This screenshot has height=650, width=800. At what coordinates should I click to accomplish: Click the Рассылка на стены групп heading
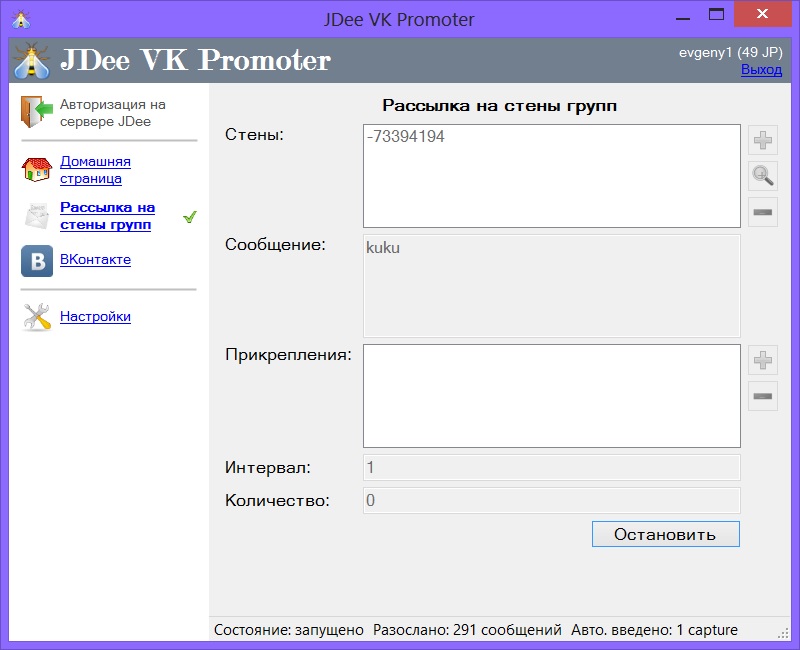tap(499, 106)
